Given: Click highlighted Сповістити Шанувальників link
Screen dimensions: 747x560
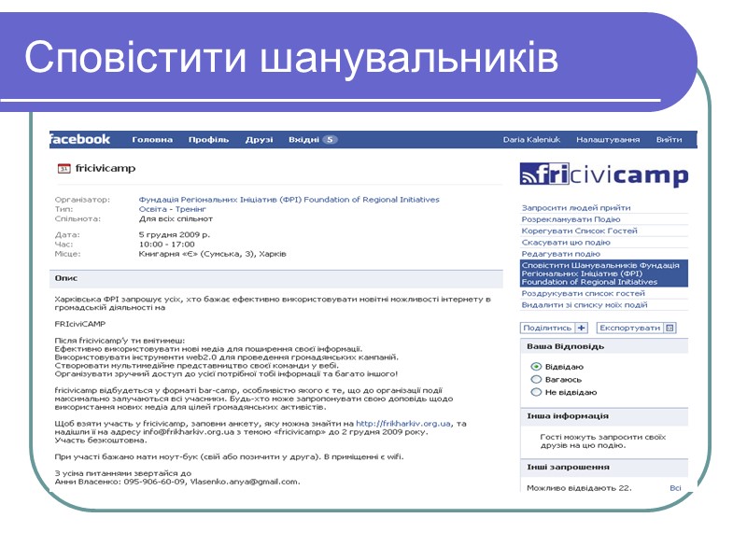Looking at the screenshot, I should point(604,273).
